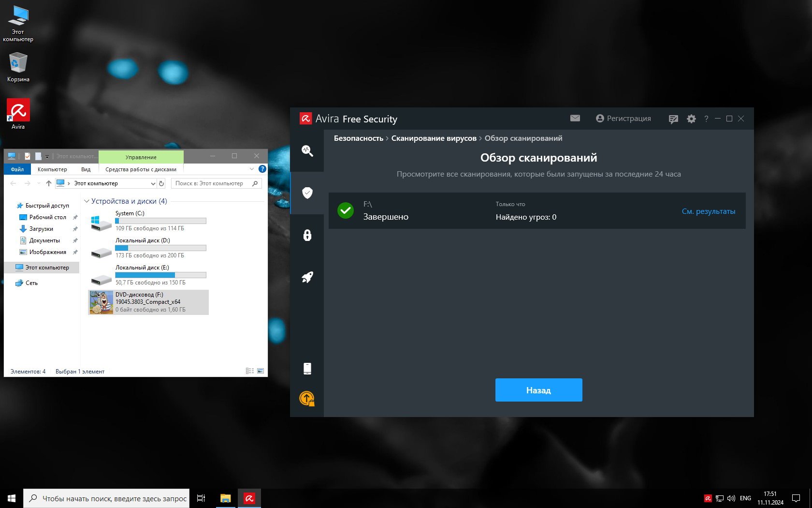Click the Avira shortcut on the desktop
Viewport: 812px width, 508px height.
coord(18,114)
